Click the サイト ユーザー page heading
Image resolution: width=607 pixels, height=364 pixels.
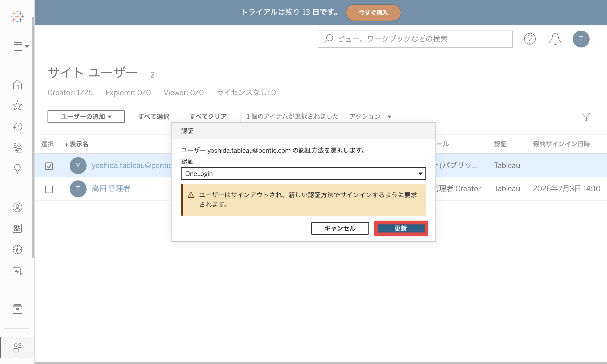coord(93,73)
